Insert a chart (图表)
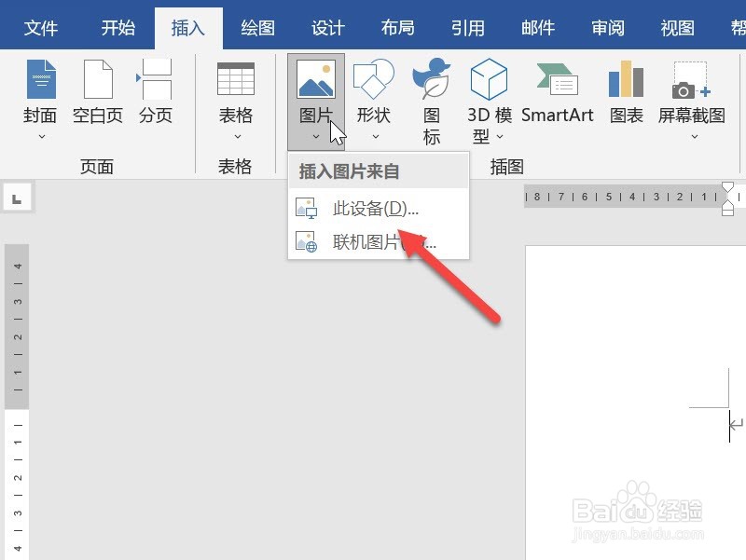Image resolution: width=746 pixels, height=560 pixels. click(625, 93)
